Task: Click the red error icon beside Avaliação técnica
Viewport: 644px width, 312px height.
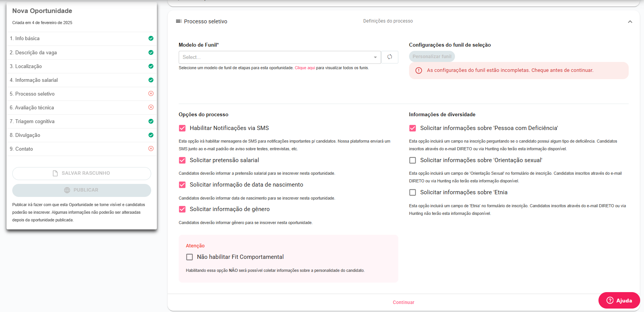Action: point(151,107)
